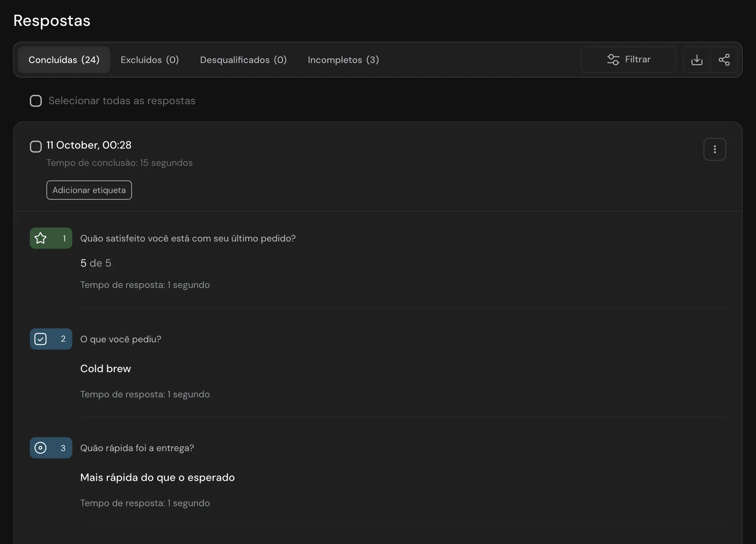
Task: Click the Filtrar button
Action: pyautogui.click(x=629, y=60)
